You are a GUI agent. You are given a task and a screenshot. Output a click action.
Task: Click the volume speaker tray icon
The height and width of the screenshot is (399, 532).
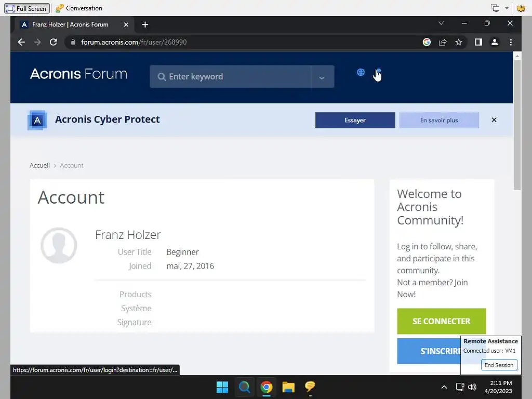pos(472,387)
